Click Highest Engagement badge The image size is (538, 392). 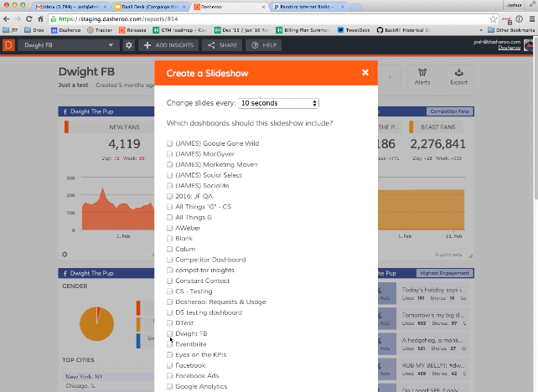[x=444, y=273]
